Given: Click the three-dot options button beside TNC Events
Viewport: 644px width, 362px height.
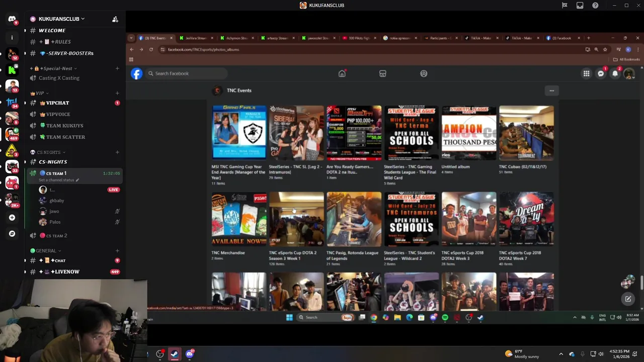Looking at the screenshot, I should point(551,90).
